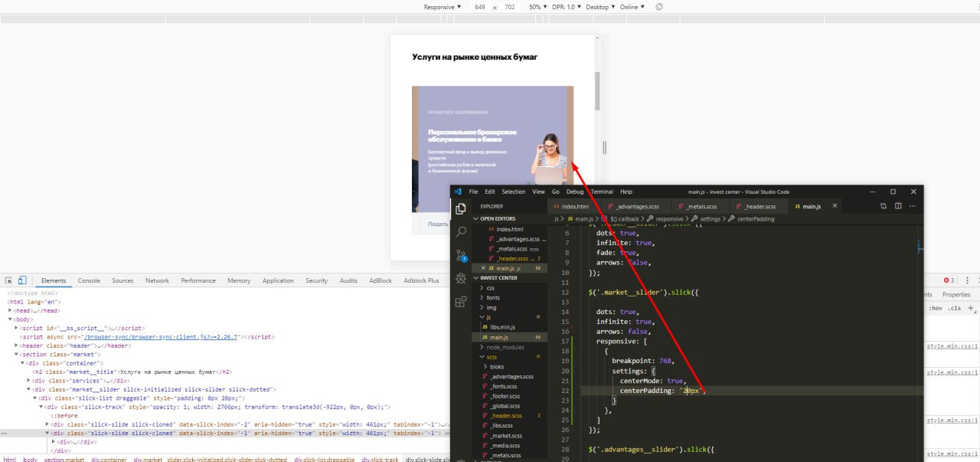Open the Desktop device type dropdown
Image resolution: width=980 pixels, height=462 pixels.
(x=600, y=7)
